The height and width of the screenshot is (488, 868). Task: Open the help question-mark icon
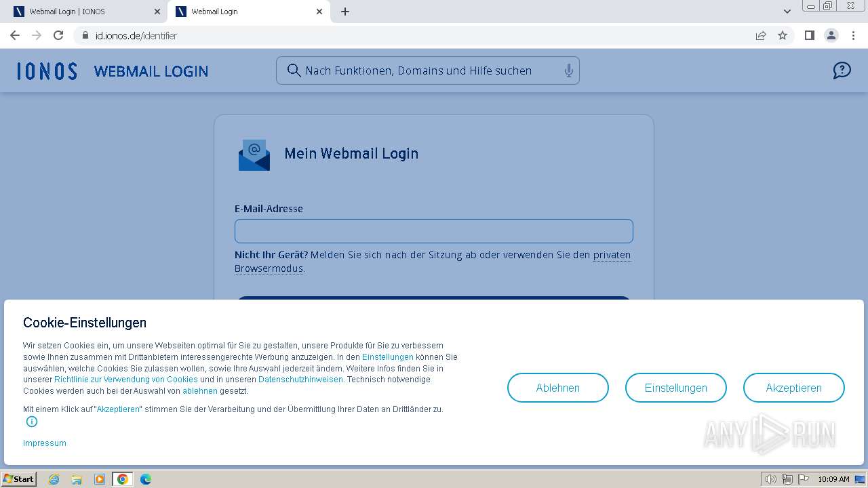(x=842, y=70)
